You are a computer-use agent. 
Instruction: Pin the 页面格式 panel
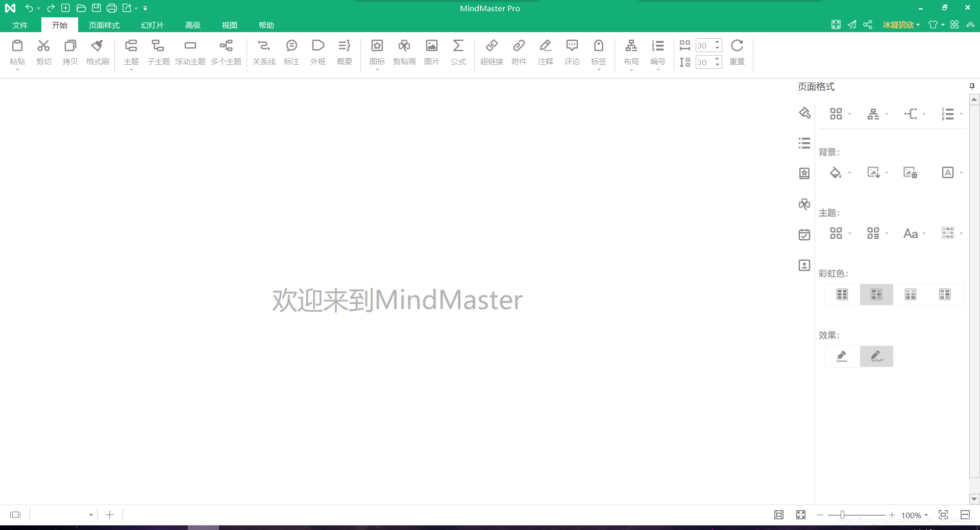pos(972,87)
